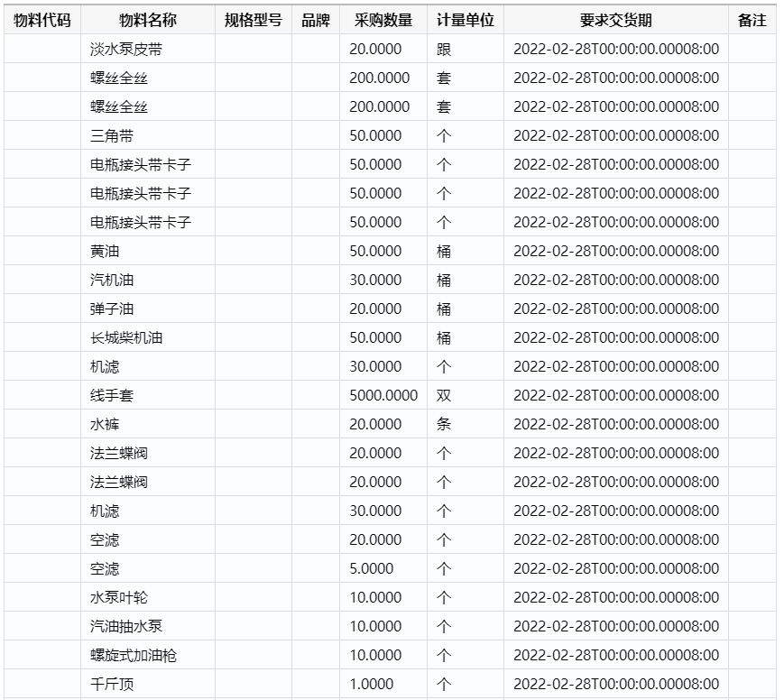Select the delivery date in 三角带 row
The image size is (784, 700).
pos(616,135)
